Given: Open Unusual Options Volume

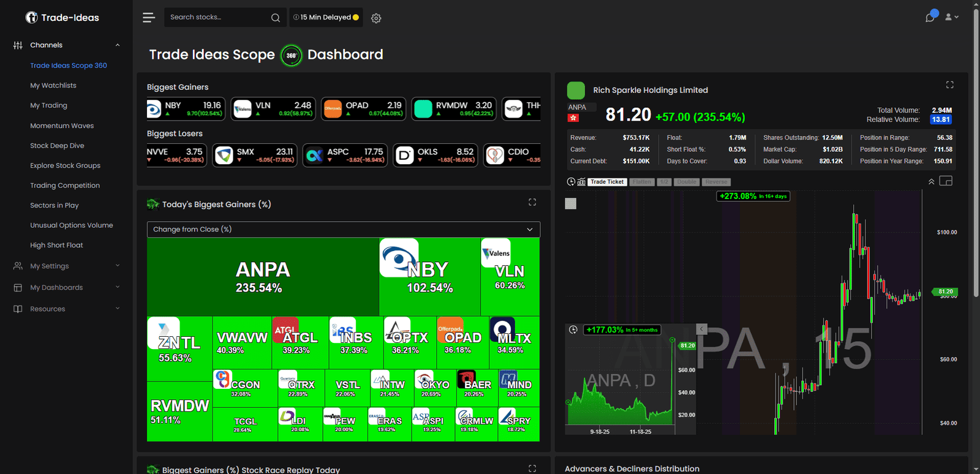Looking at the screenshot, I should click(x=72, y=225).
